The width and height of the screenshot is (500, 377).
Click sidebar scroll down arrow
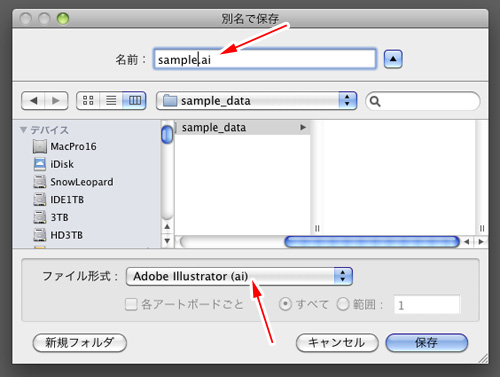(167, 240)
